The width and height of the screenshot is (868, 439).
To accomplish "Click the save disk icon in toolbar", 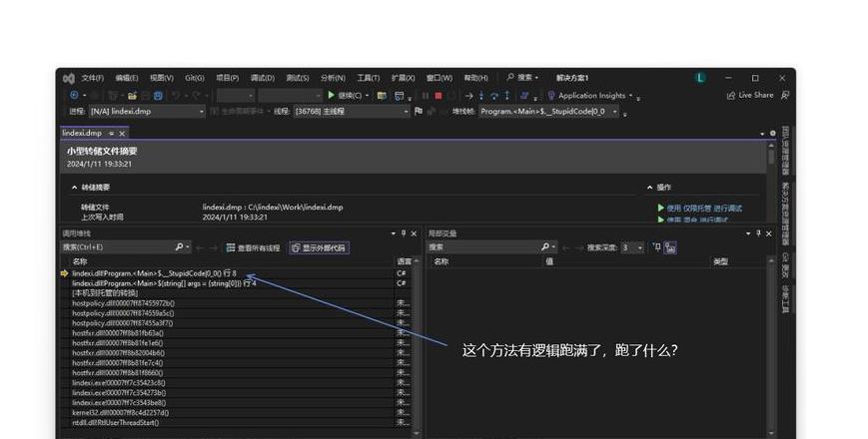I will (158, 96).
